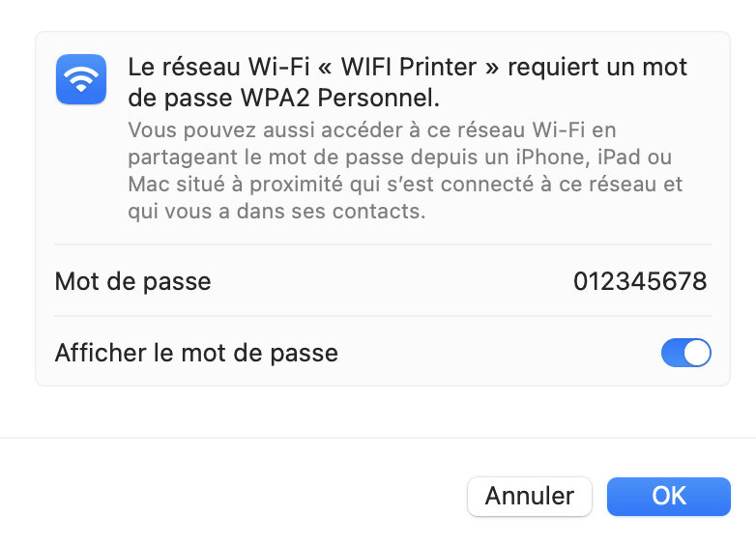Click the Afficher le mot de passe label
This screenshot has height=545, width=756.
pyautogui.click(x=196, y=353)
